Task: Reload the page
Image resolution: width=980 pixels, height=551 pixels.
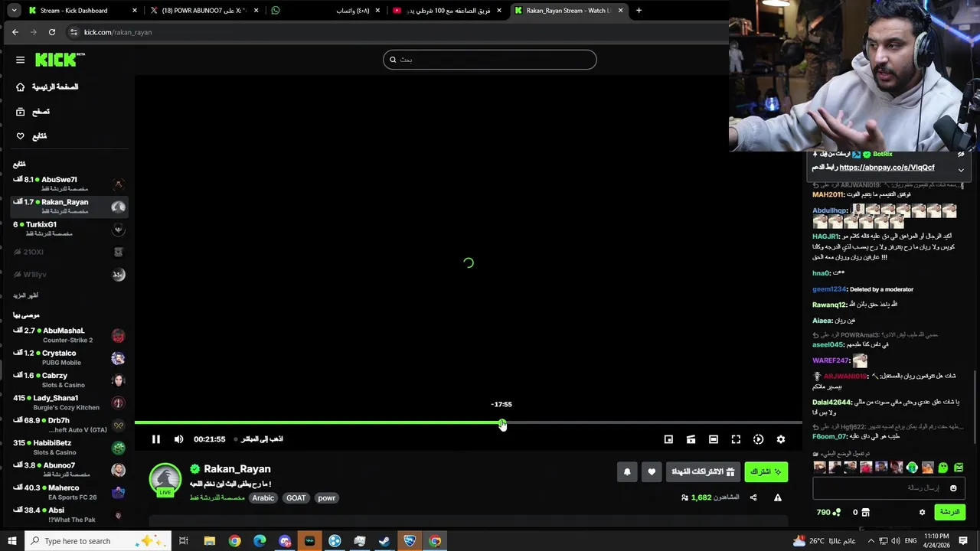Action: click(x=52, y=32)
